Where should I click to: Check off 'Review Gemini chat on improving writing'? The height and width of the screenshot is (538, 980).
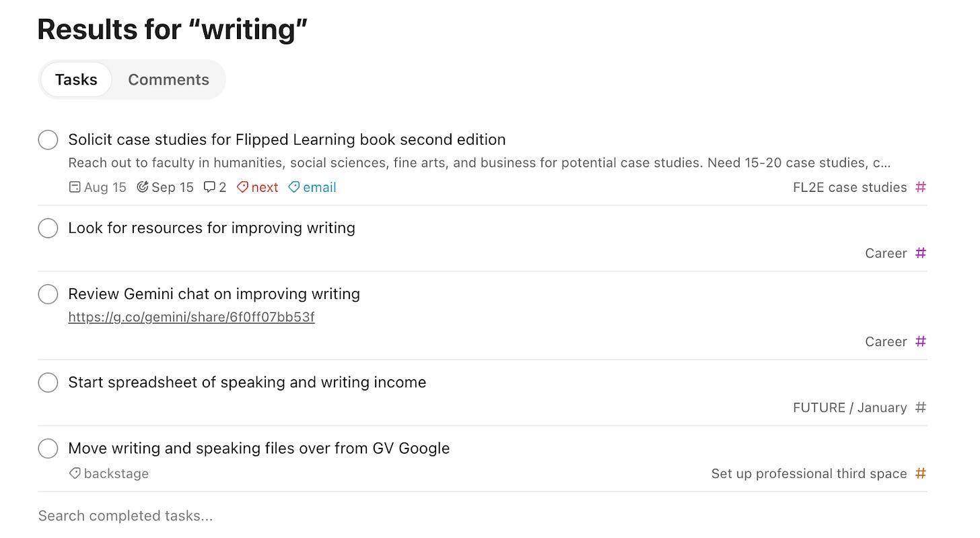[x=48, y=294]
